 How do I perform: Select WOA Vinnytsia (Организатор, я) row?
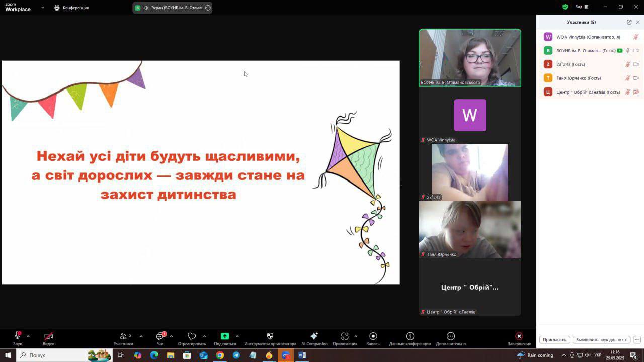[x=590, y=37]
